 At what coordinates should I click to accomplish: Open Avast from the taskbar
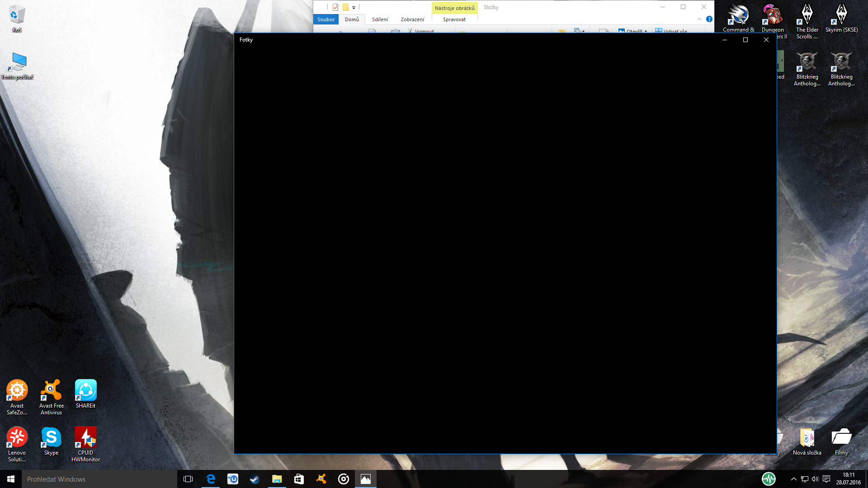[x=321, y=479]
